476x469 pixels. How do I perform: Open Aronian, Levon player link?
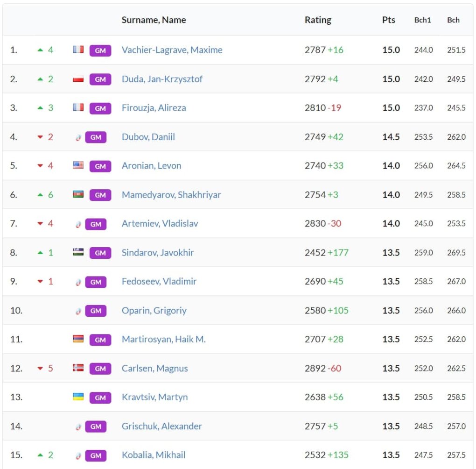151,166
